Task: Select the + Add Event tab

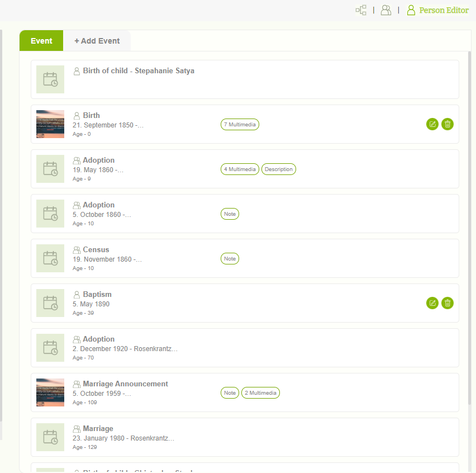Action: pos(97,40)
